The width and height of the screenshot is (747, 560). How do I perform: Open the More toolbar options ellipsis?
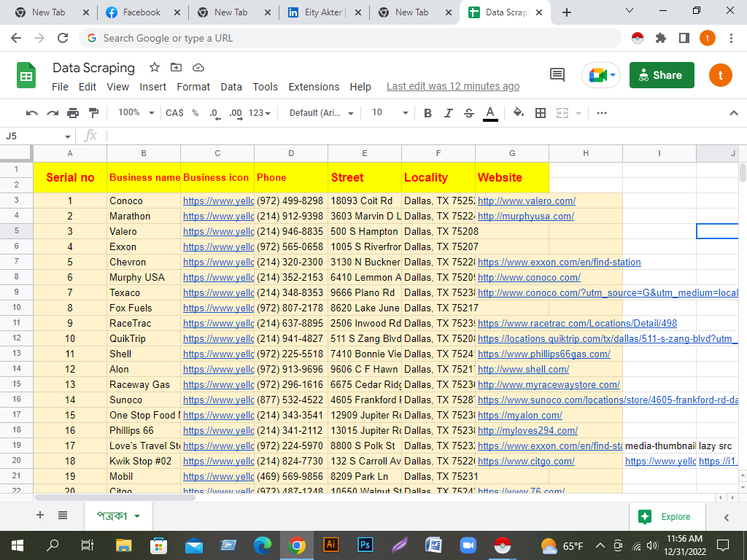(x=602, y=113)
